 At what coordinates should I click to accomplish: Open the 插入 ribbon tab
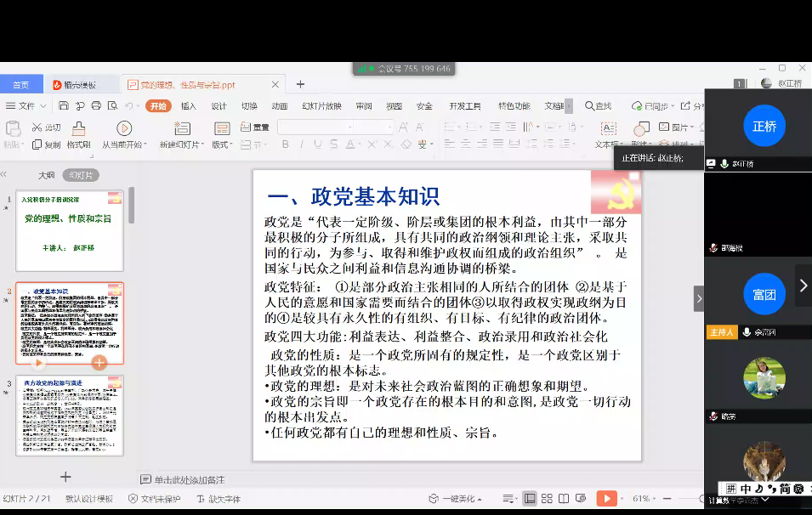(x=188, y=106)
